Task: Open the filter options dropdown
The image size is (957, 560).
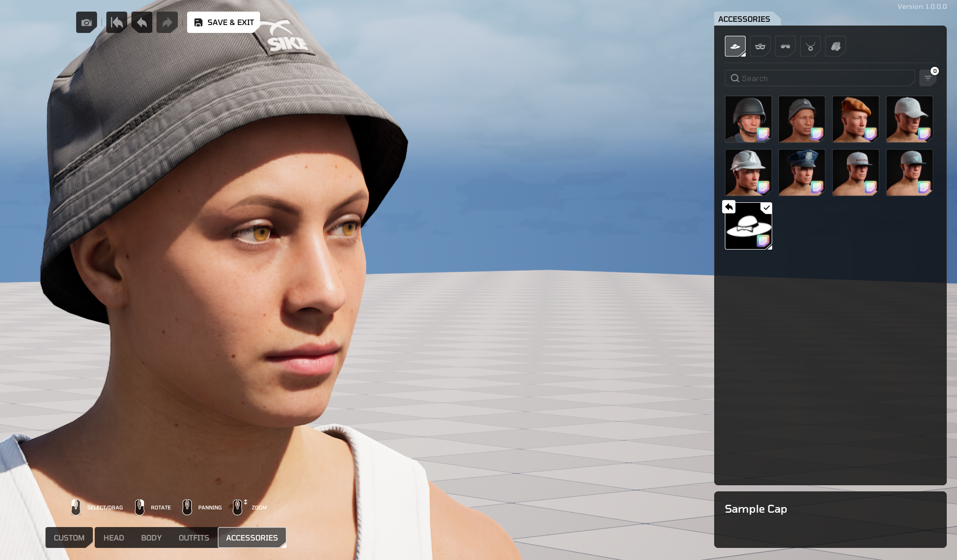Action: 928,78
